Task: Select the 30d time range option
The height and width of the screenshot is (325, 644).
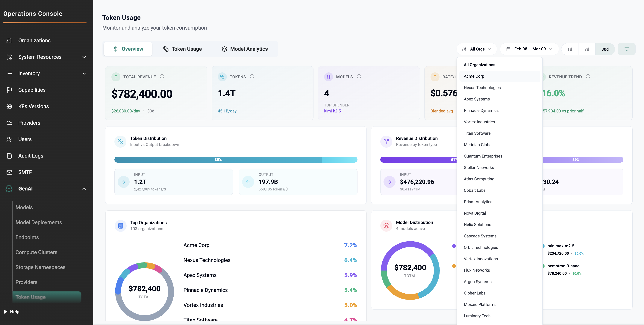Action: (605, 49)
